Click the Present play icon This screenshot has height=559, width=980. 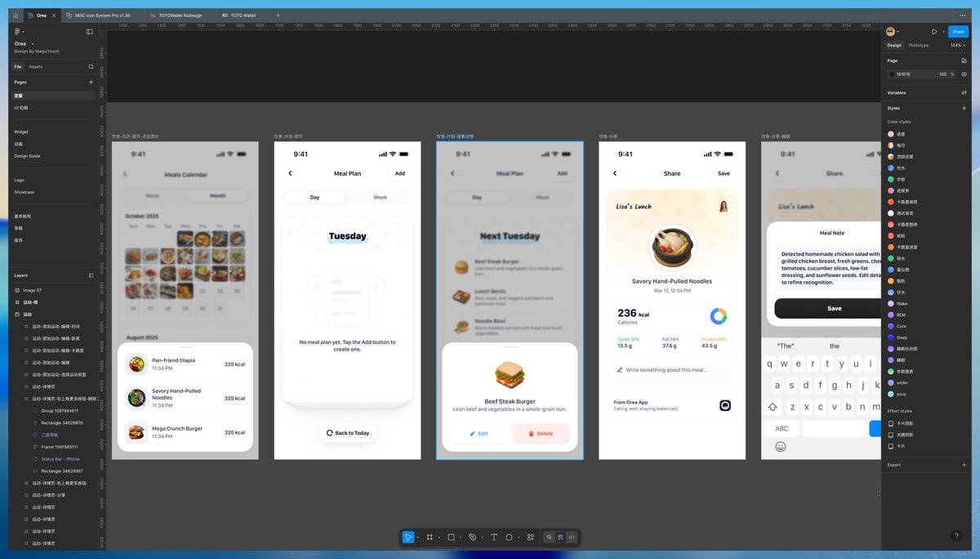point(934,32)
